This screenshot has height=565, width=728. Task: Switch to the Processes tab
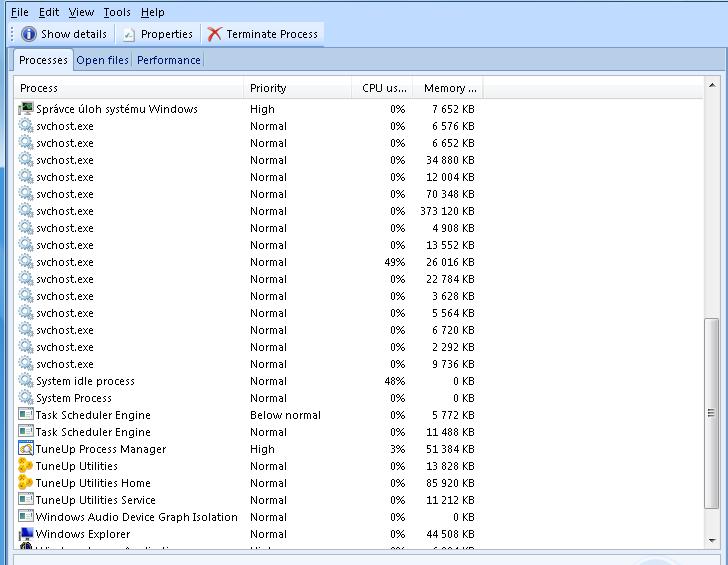coord(43,60)
